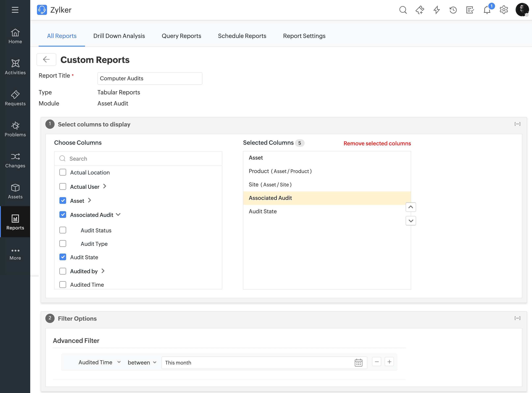Image resolution: width=532 pixels, height=393 pixels.
Task: Go to Assets module in sidebar
Action: pyautogui.click(x=15, y=191)
